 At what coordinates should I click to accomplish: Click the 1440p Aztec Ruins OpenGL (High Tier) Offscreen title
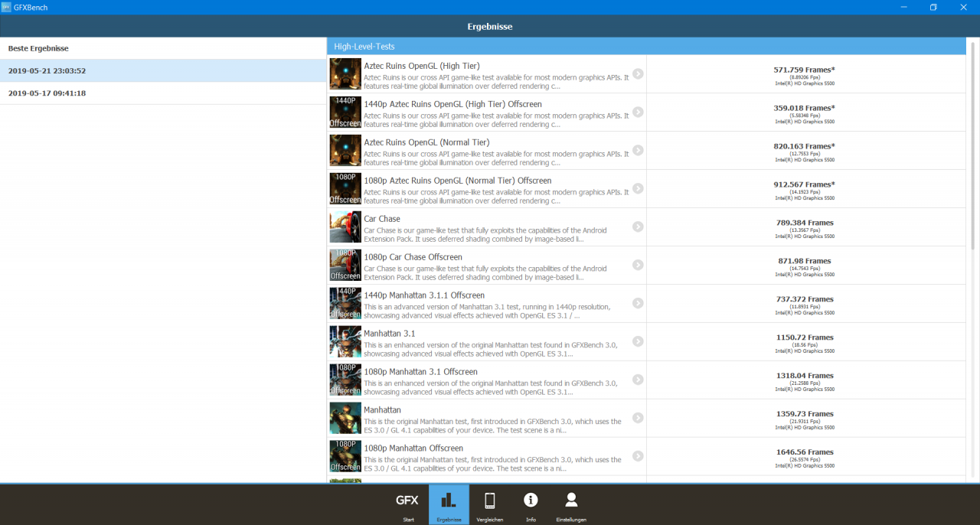tap(452, 104)
